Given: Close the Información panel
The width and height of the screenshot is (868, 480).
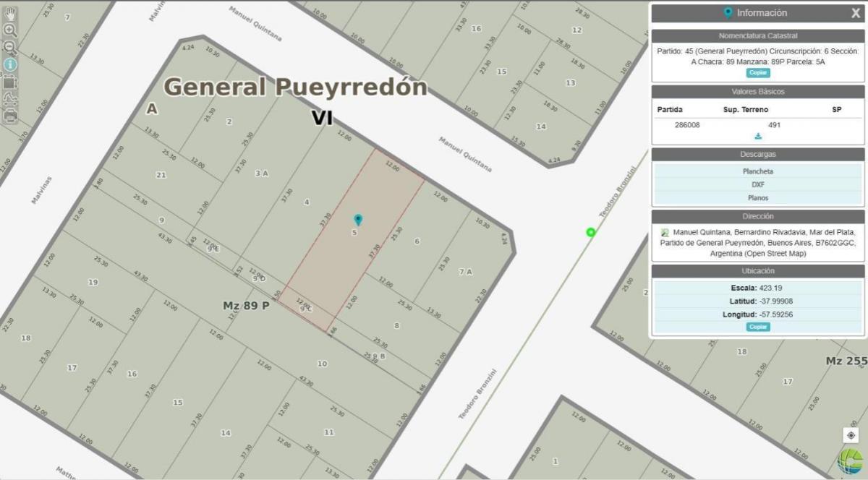Looking at the screenshot, I should (x=856, y=13).
